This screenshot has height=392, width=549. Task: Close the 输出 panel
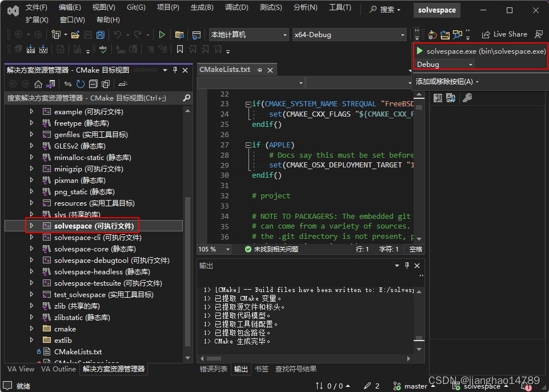click(x=417, y=266)
